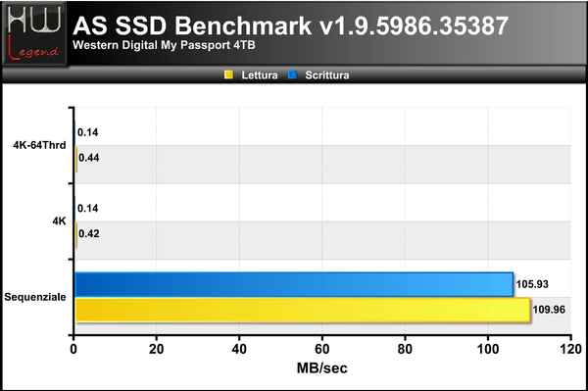Click the 100 tick label on x-axis
This screenshot has height=391, width=588.
click(x=488, y=349)
